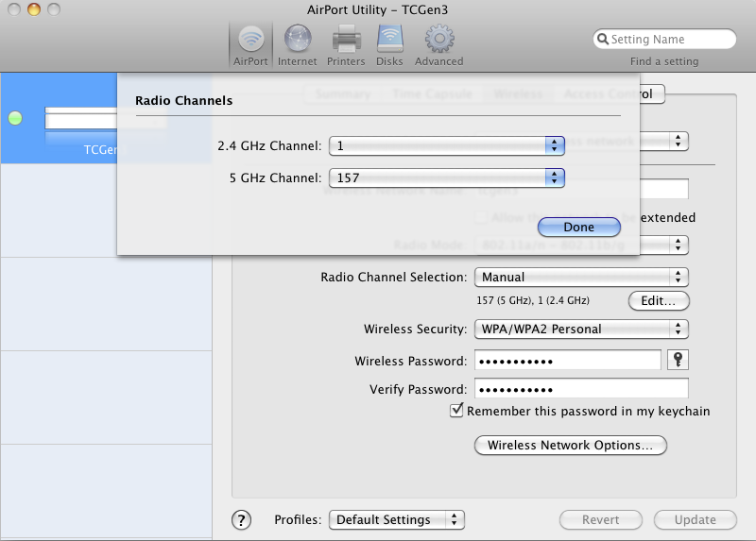Open the AirPort toolbar section
This screenshot has width=756, height=541.
tap(250, 45)
